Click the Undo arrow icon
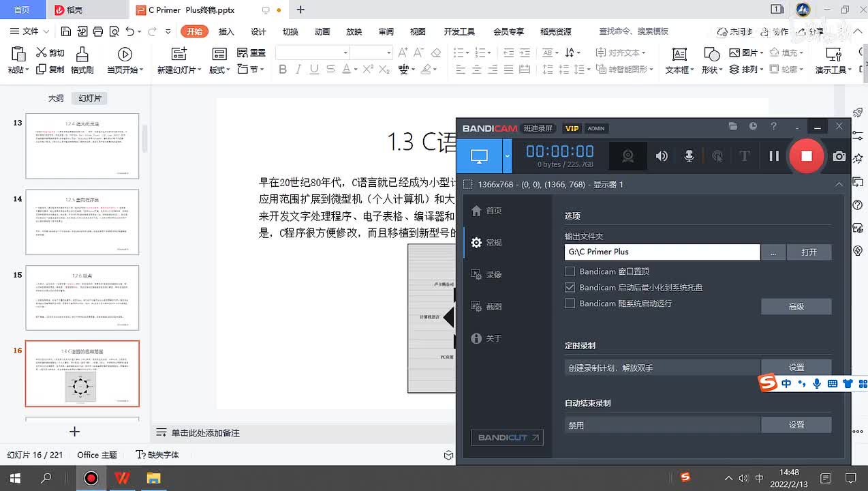868x491 pixels. pyautogui.click(x=129, y=31)
